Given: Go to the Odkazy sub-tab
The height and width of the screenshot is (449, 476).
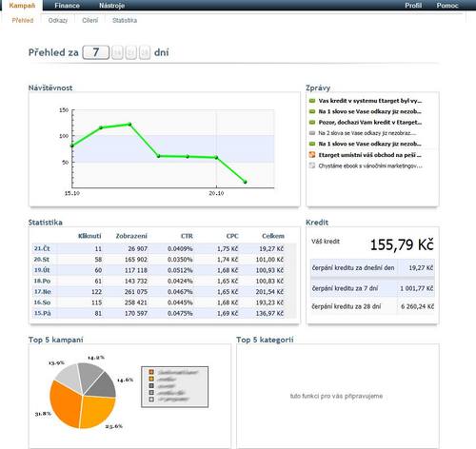Looking at the screenshot, I should pyautogui.click(x=58, y=20).
